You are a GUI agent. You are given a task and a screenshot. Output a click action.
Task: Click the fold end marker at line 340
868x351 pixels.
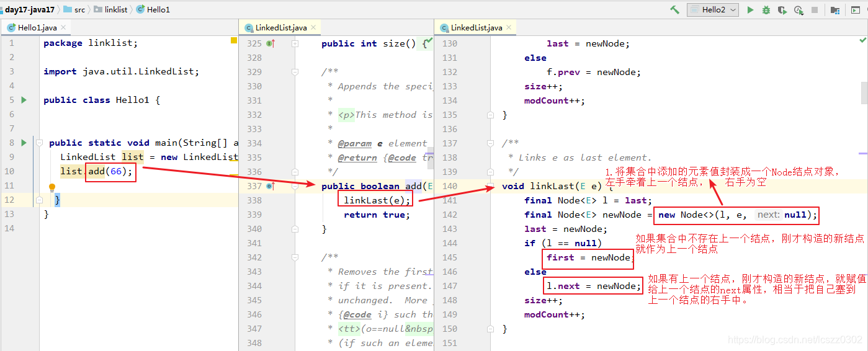tap(295, 229)
